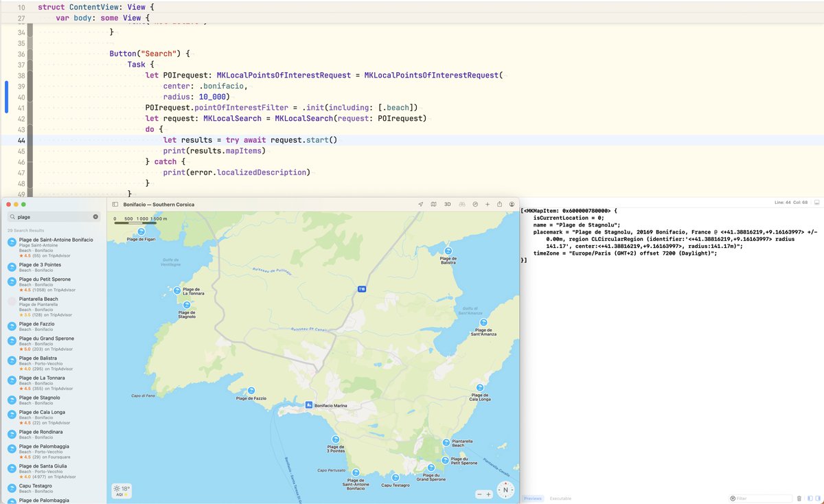Open the weather and AQI widget
Screen dimensions: 824x504
(121, 490)
